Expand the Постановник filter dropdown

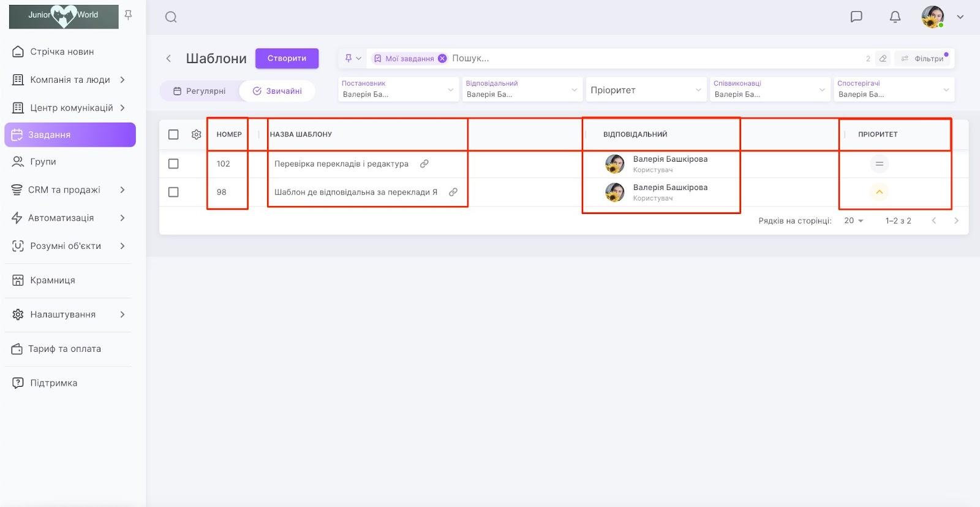tap(398, 90)
